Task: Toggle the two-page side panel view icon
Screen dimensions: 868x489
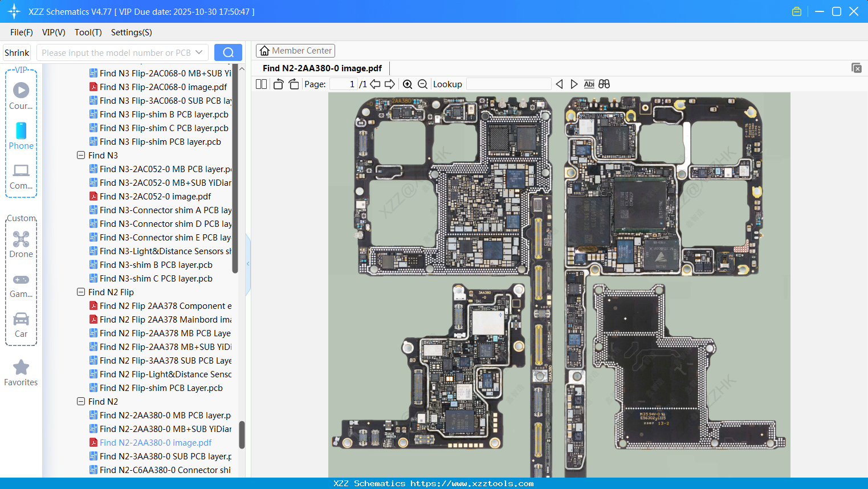Action: click(262, 84)
